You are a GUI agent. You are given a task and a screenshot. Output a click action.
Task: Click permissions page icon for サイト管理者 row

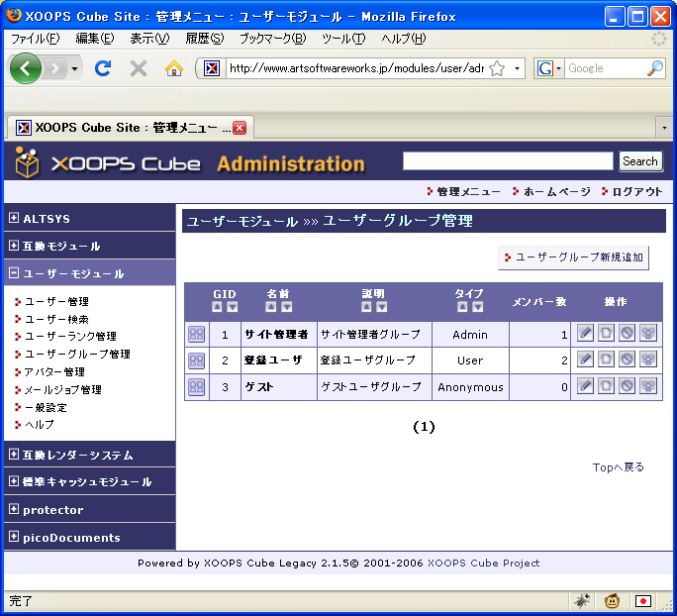point(606,334)
